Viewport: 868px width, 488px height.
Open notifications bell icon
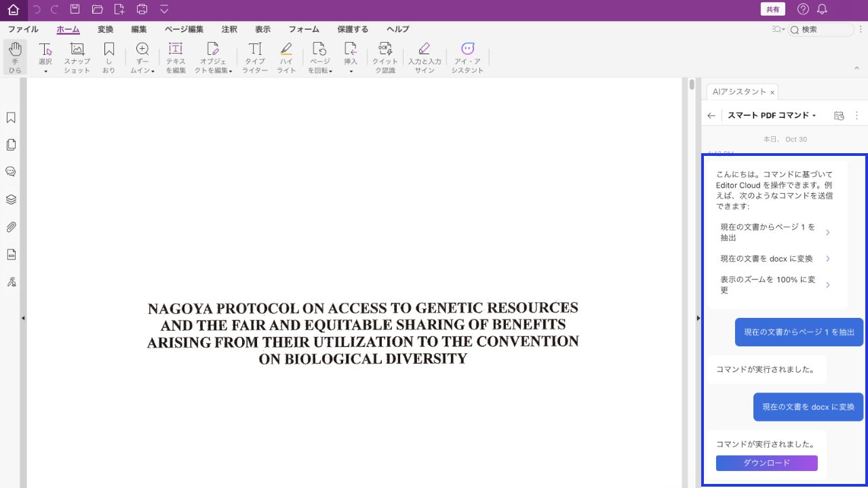click(822, 9)
